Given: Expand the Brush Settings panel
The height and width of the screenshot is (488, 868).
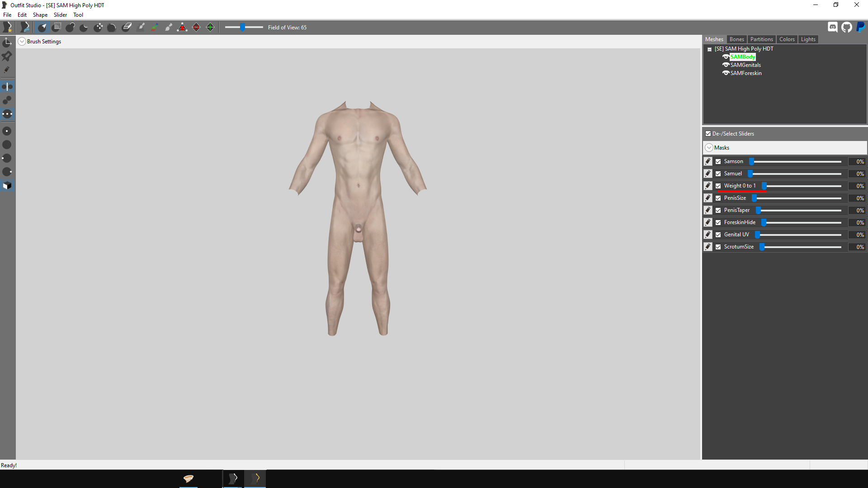Looking at the screenshot, I should click(x=22, y=42).
